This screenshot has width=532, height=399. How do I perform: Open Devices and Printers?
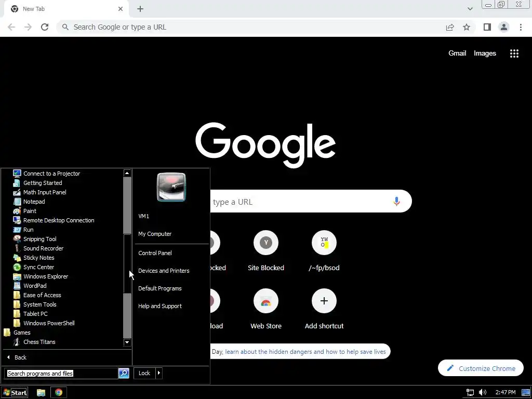tap(164, 271)
